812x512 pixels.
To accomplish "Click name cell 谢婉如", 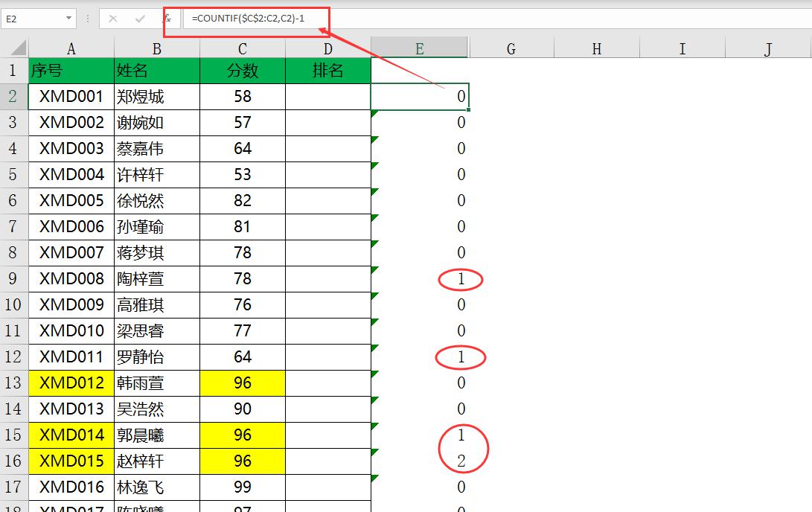I will pyautogui.click(x=157, y=122).
